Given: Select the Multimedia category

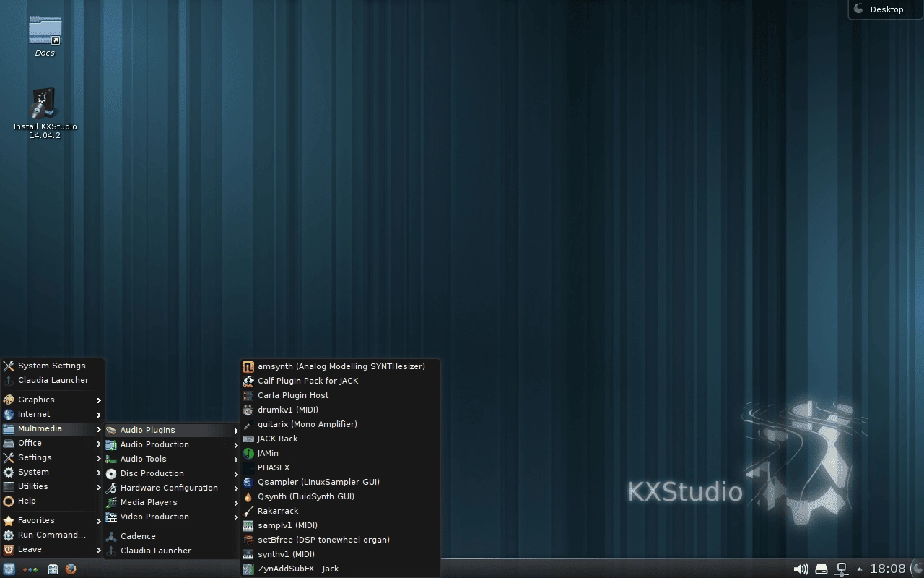Looking at the screenshot, I should 53,428.
